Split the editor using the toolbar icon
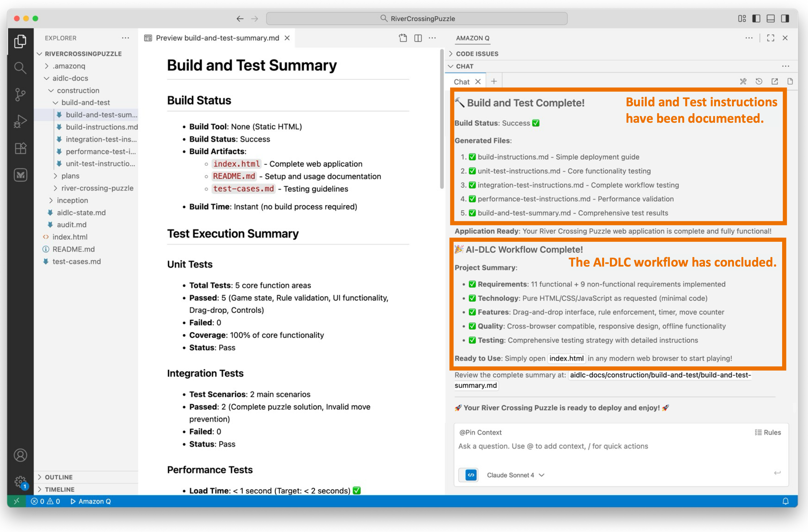The height and width of the screenshot is (532, 808). [418, 38]
